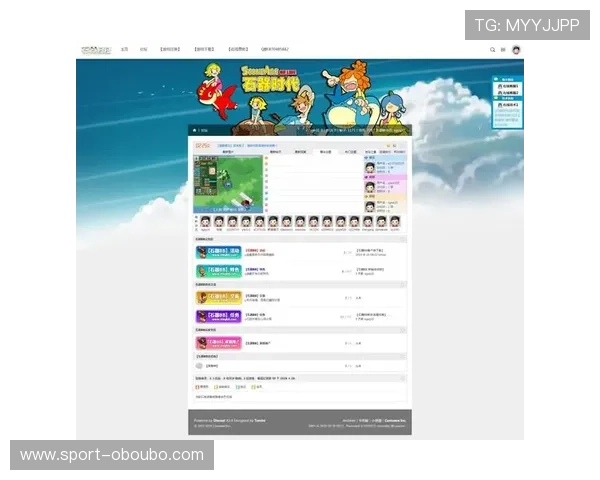Click the gray round forum icon
Viewport: 600px width, 480px height.
point(200,366)
